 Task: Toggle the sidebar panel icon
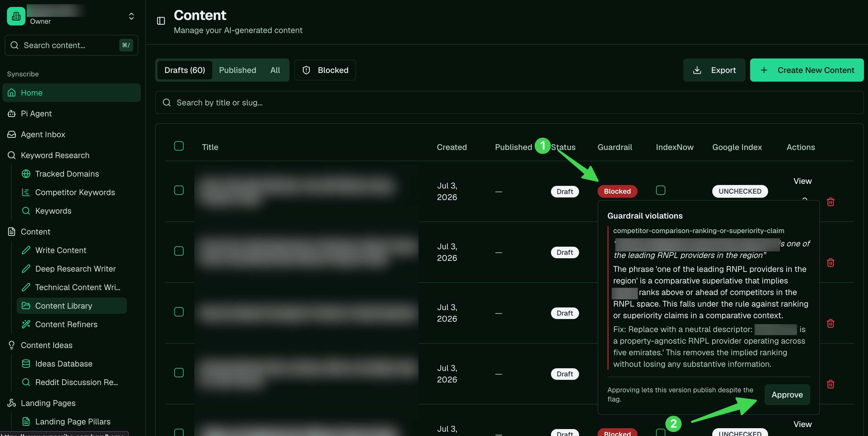tap(161, 21)
